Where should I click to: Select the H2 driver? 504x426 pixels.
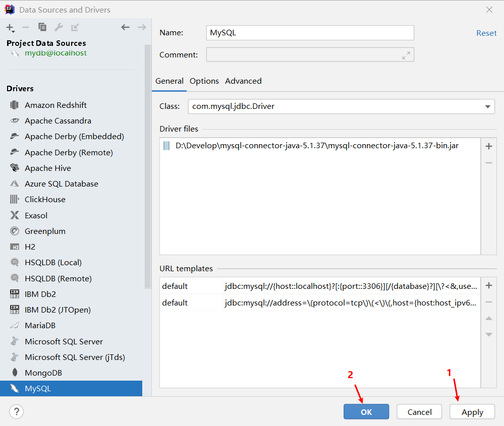(71, 247)
